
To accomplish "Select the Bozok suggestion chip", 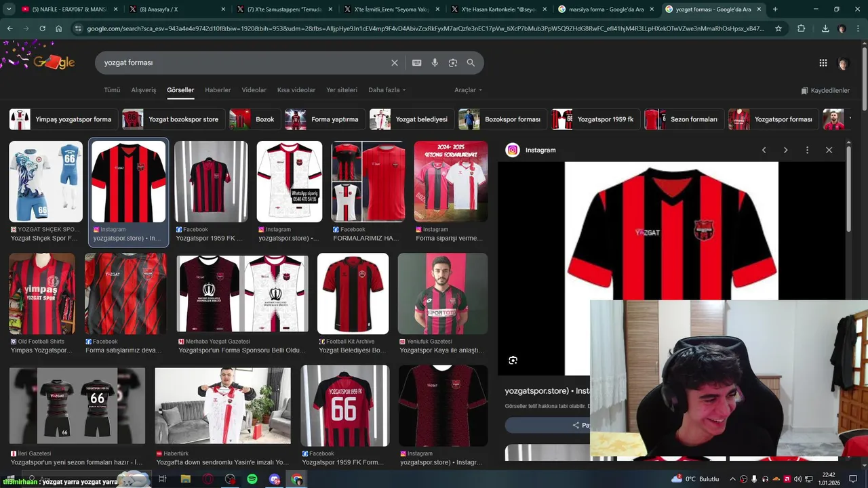I will (254, 119).
